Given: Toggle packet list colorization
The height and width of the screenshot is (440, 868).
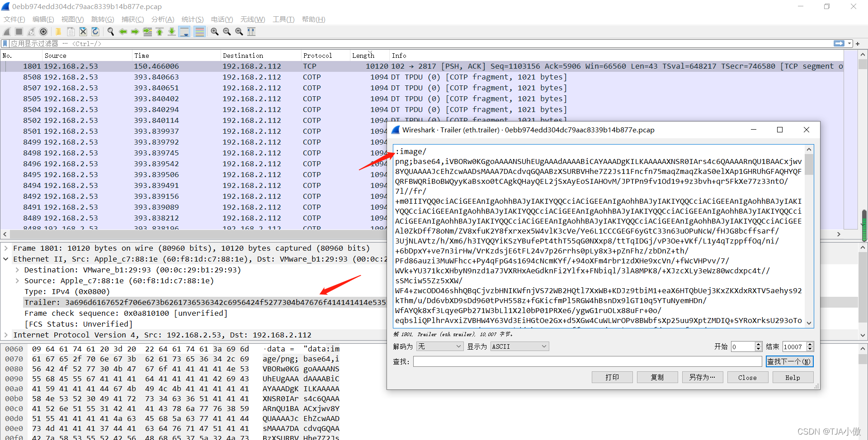Looking at the screenshot, I should (199, 32).
